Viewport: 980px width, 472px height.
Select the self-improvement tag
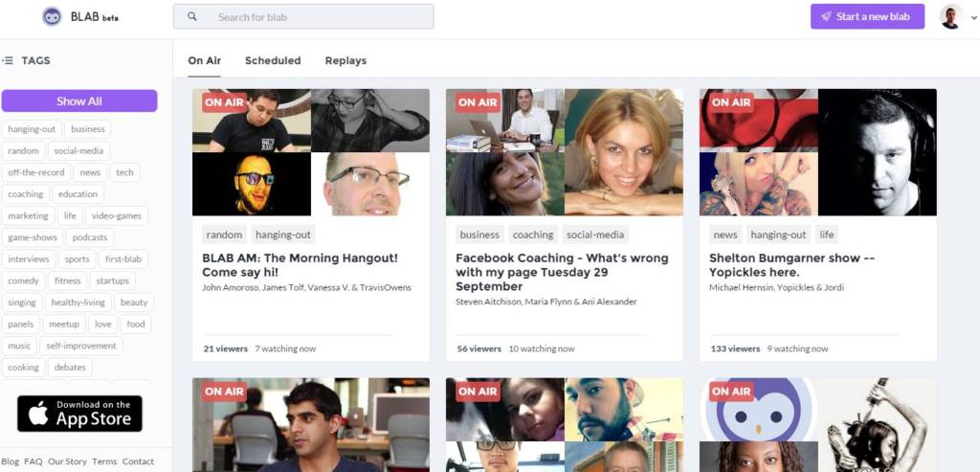81,346
